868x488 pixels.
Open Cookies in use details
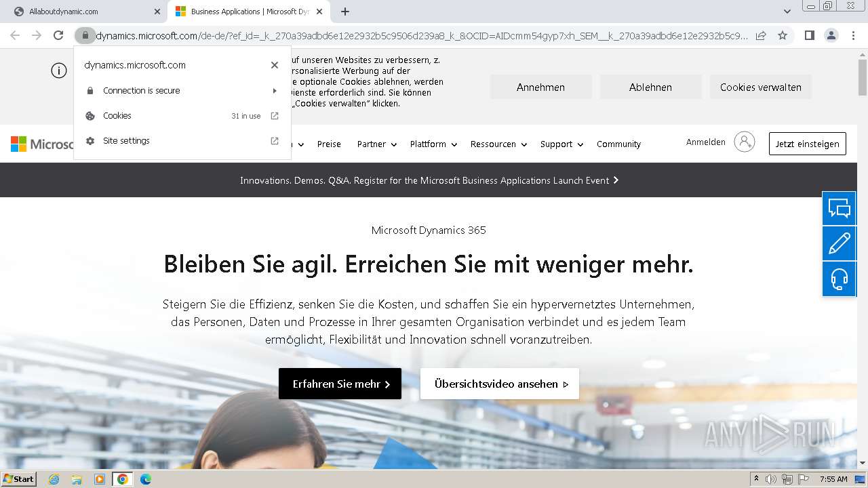[x=182, y=116]
